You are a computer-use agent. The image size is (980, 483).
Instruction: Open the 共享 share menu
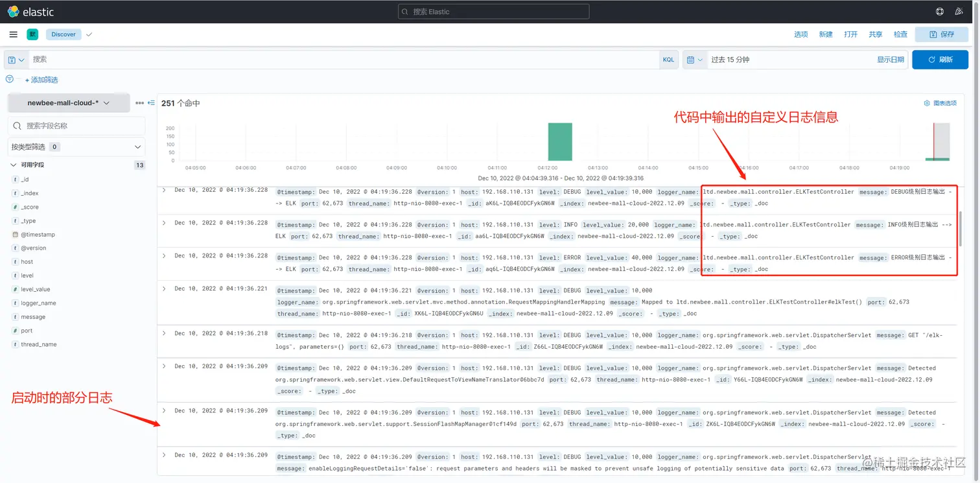[x=876, y=34]
